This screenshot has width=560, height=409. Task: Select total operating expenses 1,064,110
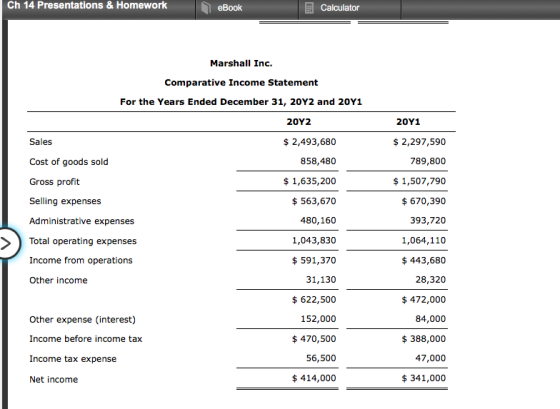tap(424, 240)
